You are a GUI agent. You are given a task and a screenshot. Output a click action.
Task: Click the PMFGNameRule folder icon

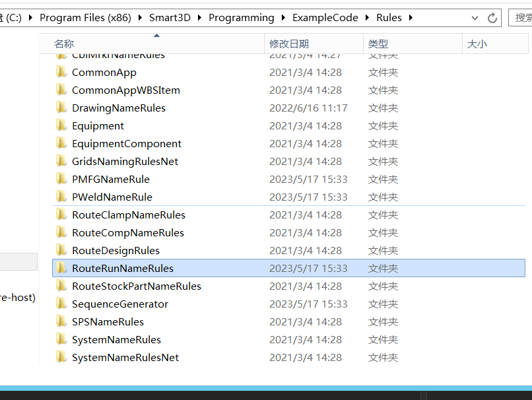[x=61, y=179]
